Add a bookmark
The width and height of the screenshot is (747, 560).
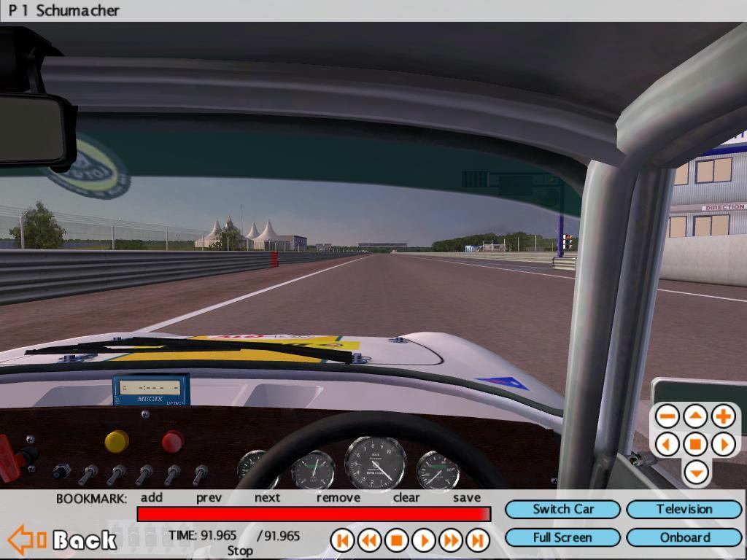152,497
